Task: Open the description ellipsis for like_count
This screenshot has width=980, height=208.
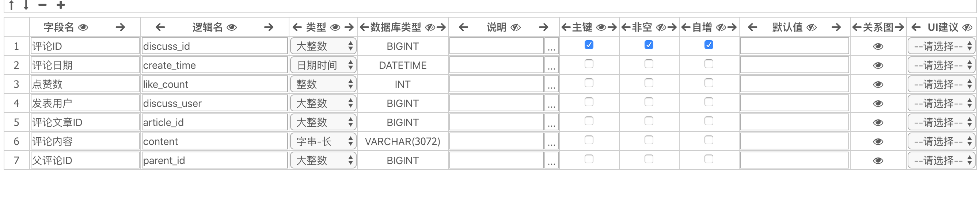Action: (552, 84)
